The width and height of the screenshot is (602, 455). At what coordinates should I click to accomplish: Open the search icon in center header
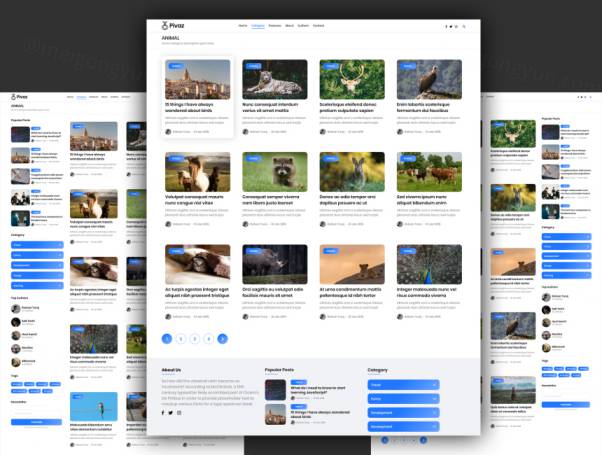[464, 26]
